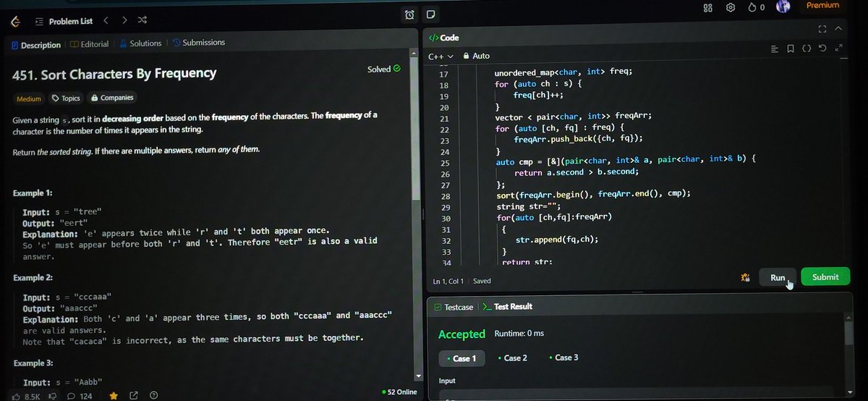Image resolution: width=868 pixels, height=401 pixels.
Task: Expand editor with diagonal arrows icon
Action: pos(838,48)
